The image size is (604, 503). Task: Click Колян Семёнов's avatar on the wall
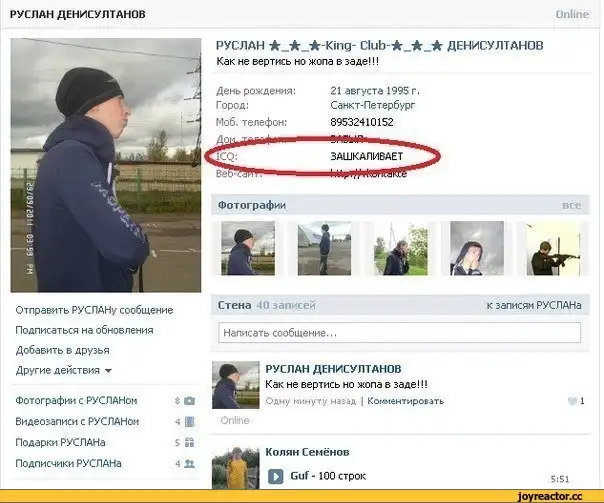click(234, 466)
